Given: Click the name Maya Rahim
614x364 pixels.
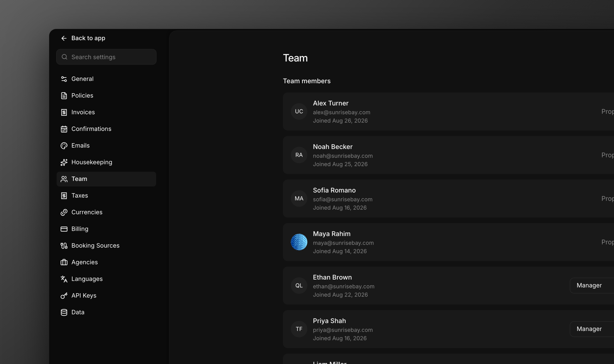Looking at the screenshot, I should click(331, 234).
